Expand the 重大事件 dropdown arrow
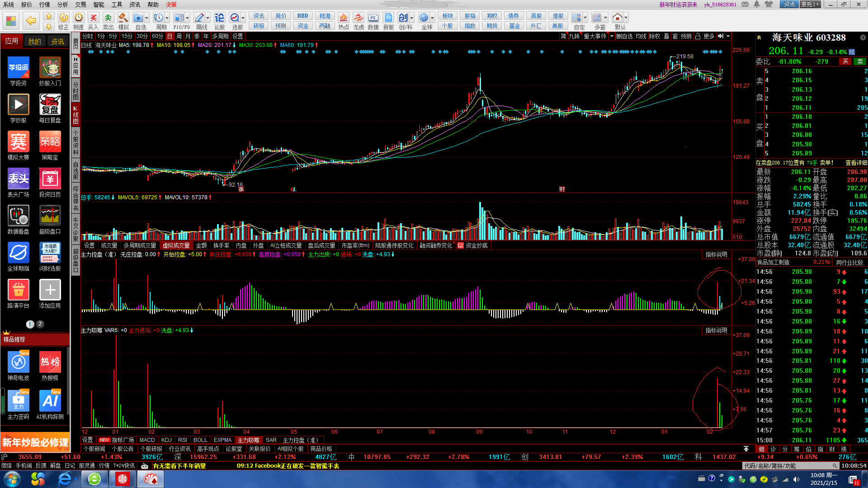The height and width of the screenshot is (488, 868). coord(612,37)
